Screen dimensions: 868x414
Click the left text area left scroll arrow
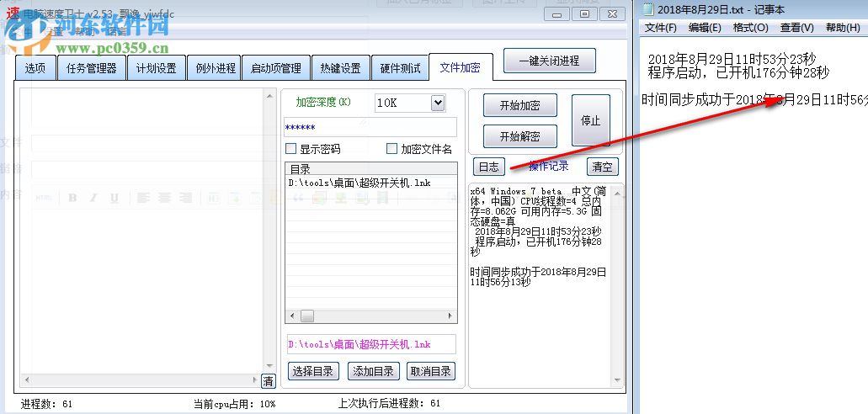27,380
